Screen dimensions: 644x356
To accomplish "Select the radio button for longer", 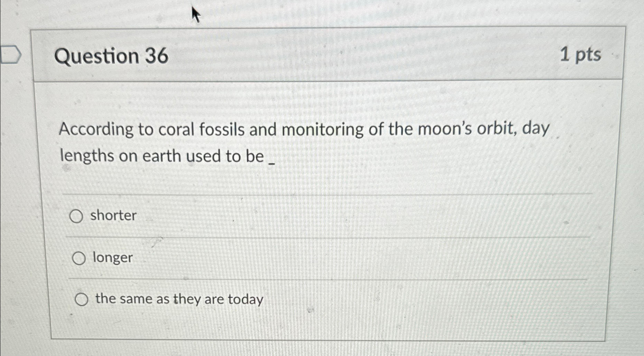I will coord(80,258).
